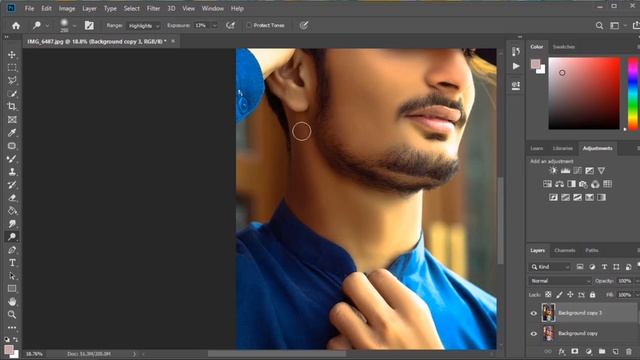Screen dimensions: 640x360
Task: Hide the Background copy 3 layer
Action: [533, 313]
